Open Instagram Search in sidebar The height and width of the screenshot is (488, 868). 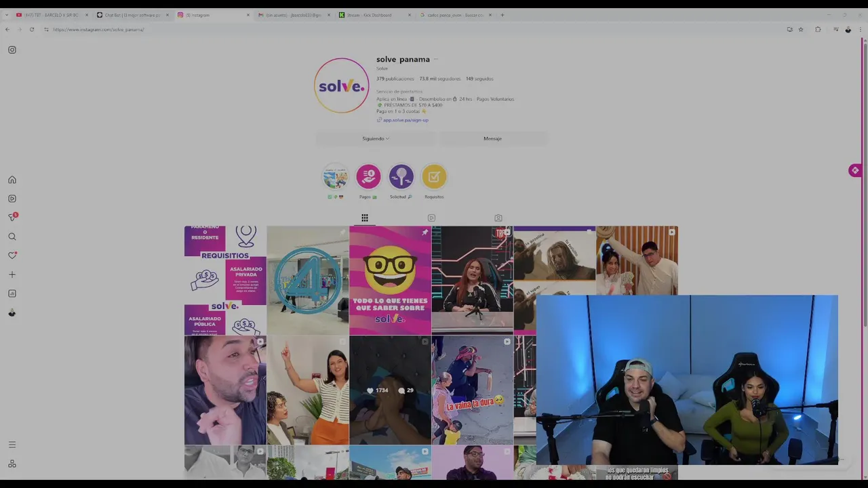(12, 237)
